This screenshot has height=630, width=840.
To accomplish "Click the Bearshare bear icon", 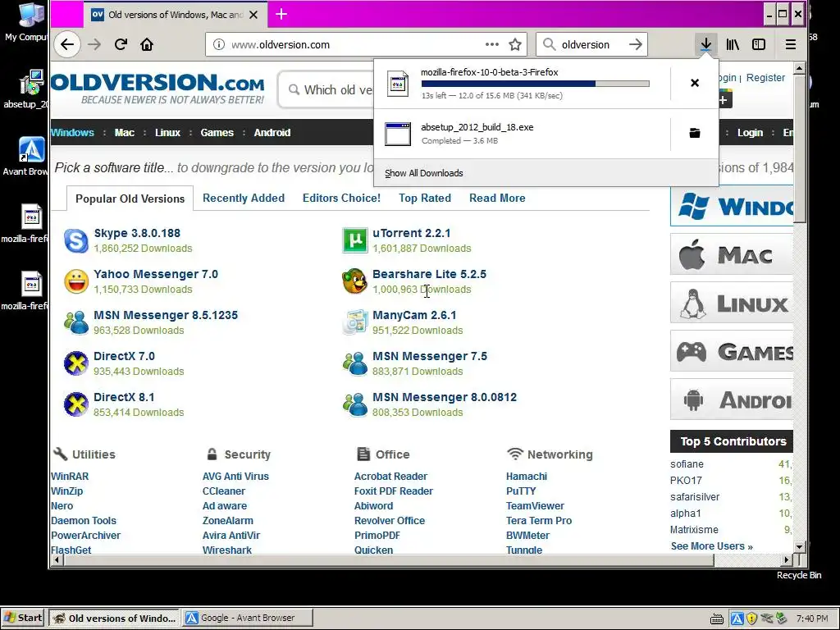I will tap(354, 281).
